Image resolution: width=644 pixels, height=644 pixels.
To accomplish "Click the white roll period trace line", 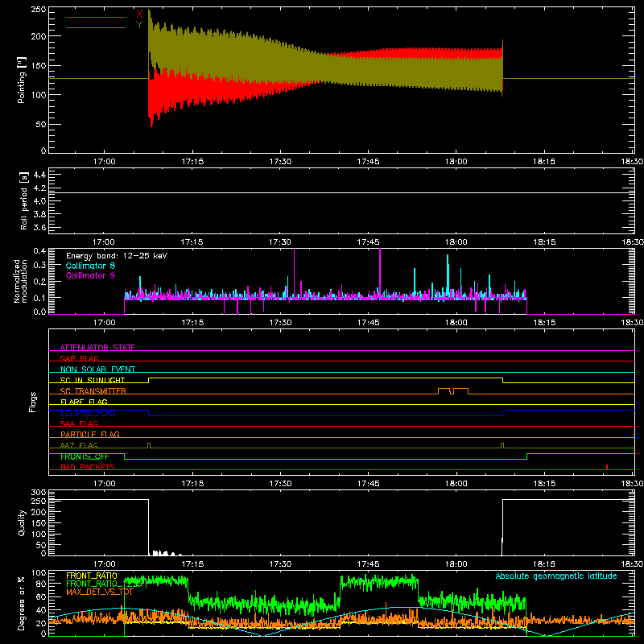I will [341, 192].
